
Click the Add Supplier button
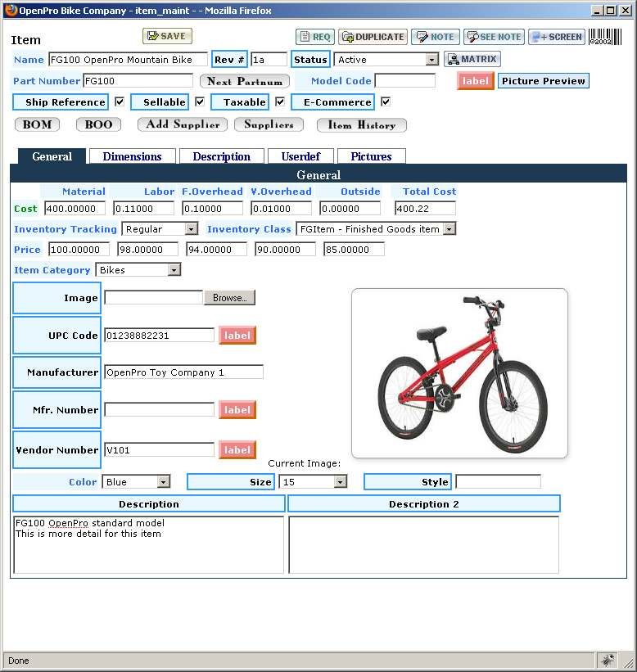[x=182, y=124]
